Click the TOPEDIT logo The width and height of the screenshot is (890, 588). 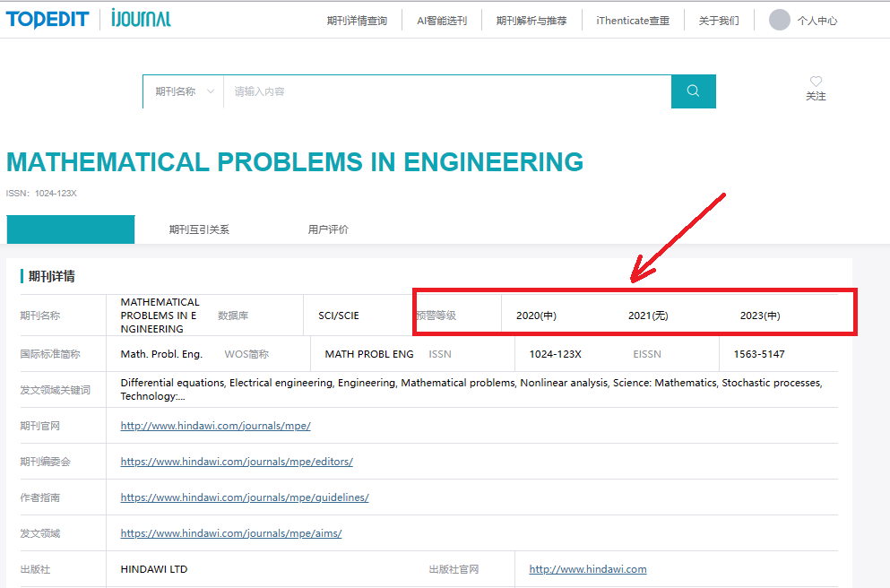pos(48,20)
